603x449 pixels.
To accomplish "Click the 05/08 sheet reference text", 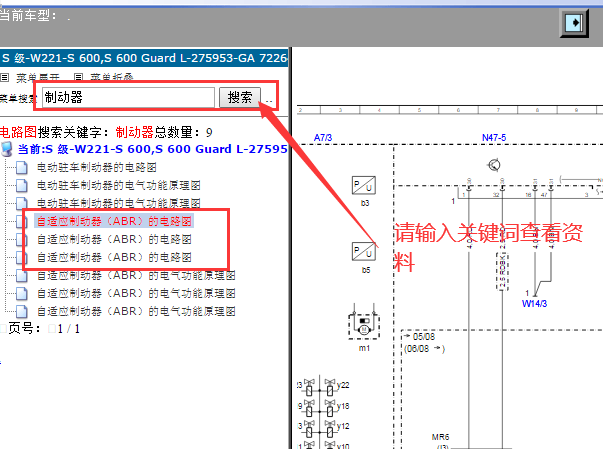I will point(424,337).
